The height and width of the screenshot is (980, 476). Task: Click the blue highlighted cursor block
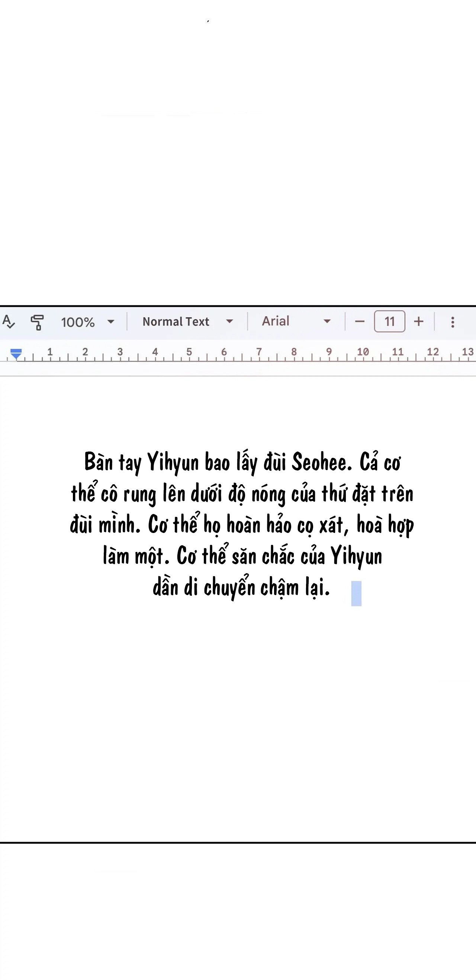tap(356, 593)
